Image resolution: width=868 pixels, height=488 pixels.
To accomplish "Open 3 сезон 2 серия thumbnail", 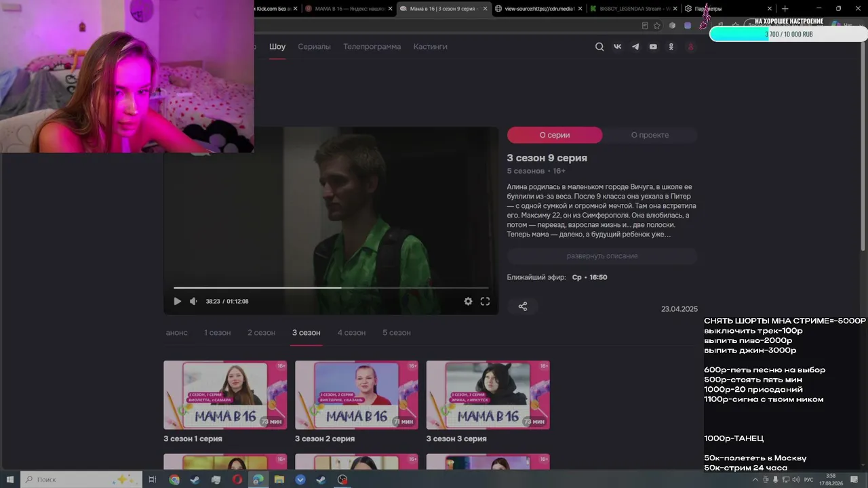I will (357, 395).
